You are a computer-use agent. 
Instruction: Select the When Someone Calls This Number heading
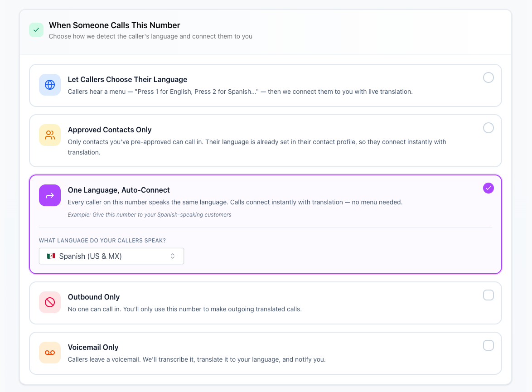click(115, 25)
